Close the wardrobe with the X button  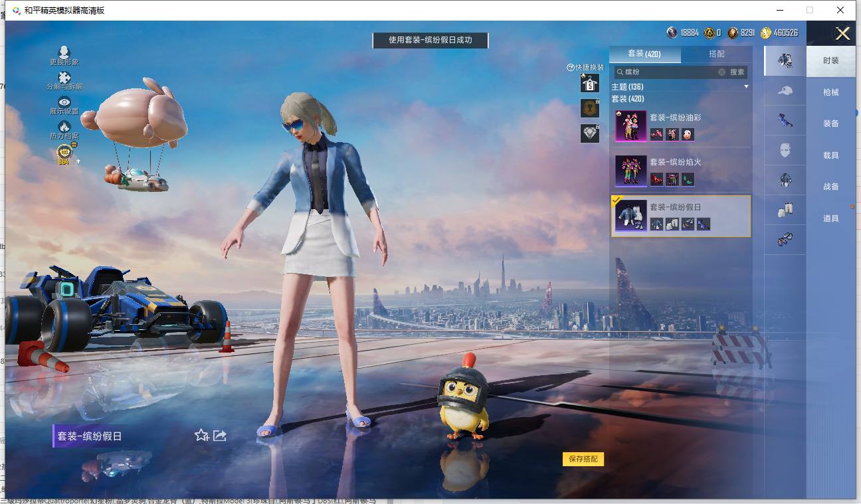click(x=842, y=34)
